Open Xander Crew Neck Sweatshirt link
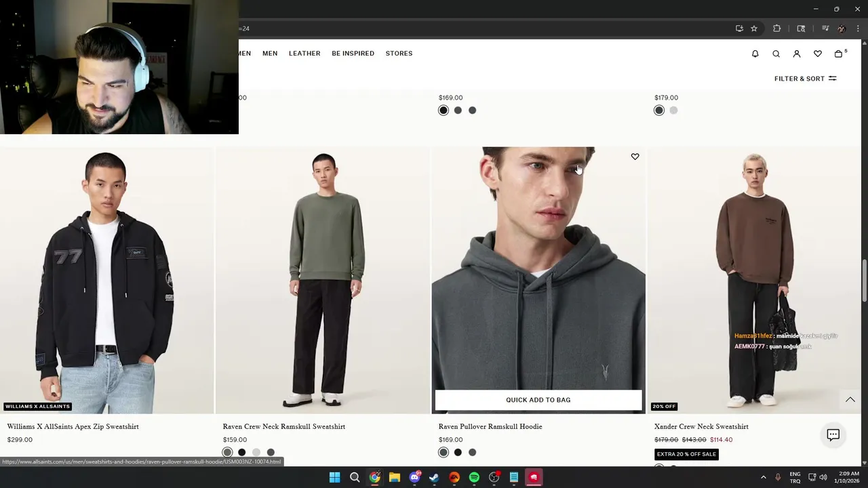Screen dimensions: 868x488 coord(701,426)
